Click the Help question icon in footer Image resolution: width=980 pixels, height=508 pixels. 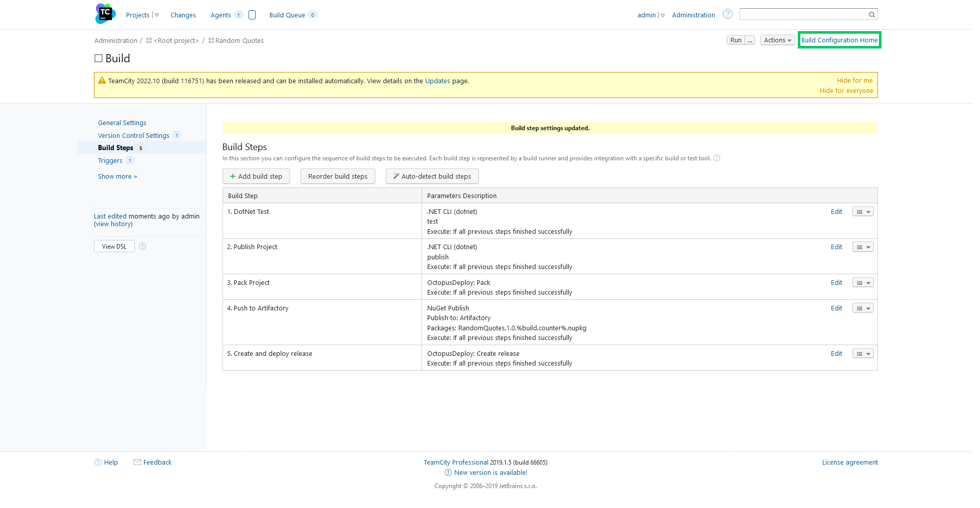coord(98,462)
